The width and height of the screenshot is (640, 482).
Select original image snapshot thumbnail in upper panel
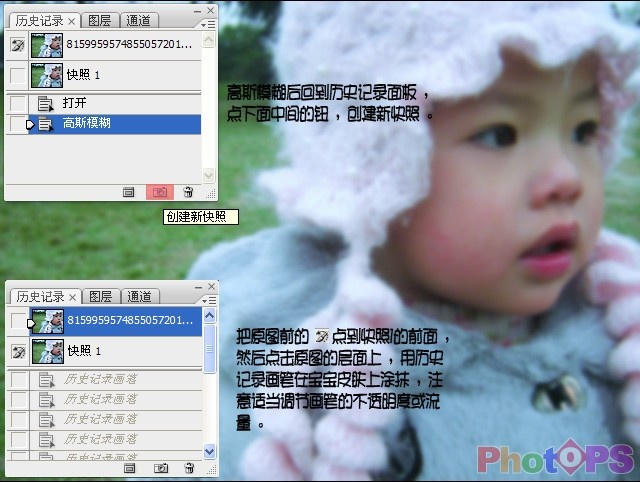coord(47,45)
